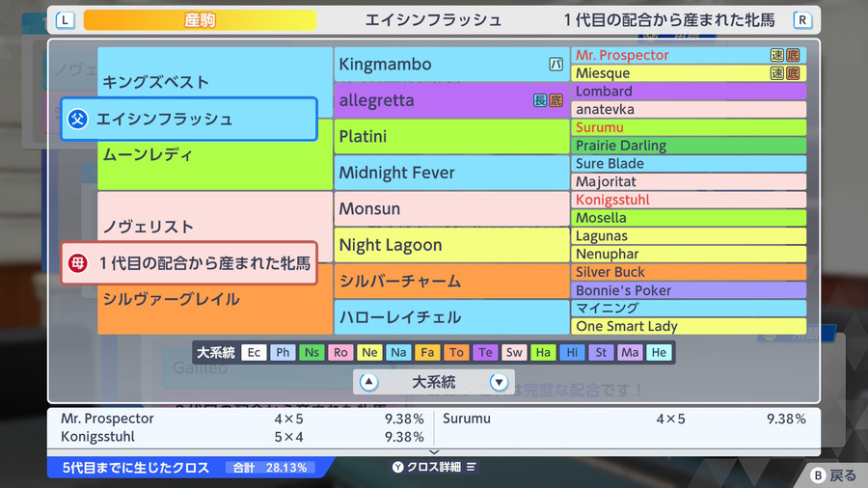Click the ハローレイチェル pedigree cell
868x488 pixels.
coord(451,317)
